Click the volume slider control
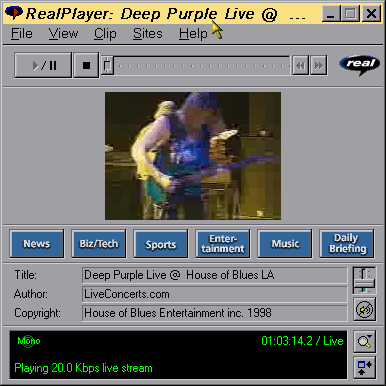386x386 pixels. (364, 280)
